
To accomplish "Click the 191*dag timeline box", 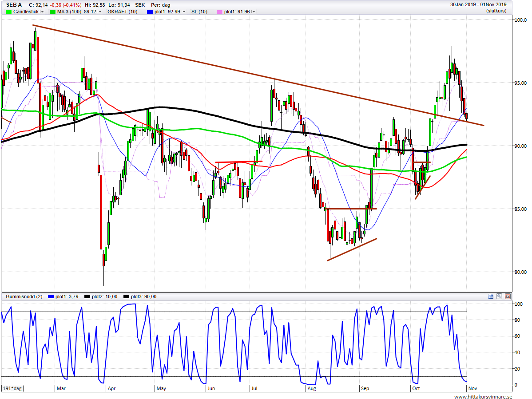I will coord(12,388).
